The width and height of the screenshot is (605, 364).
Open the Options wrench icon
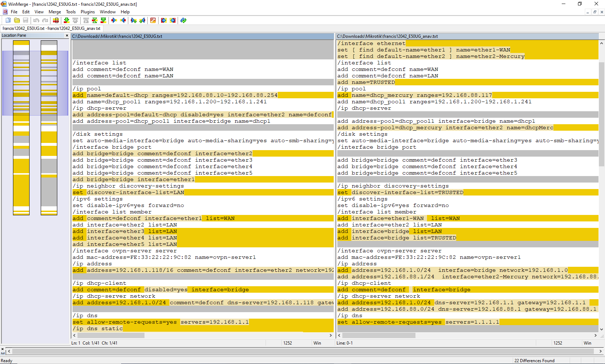[153, 21]
